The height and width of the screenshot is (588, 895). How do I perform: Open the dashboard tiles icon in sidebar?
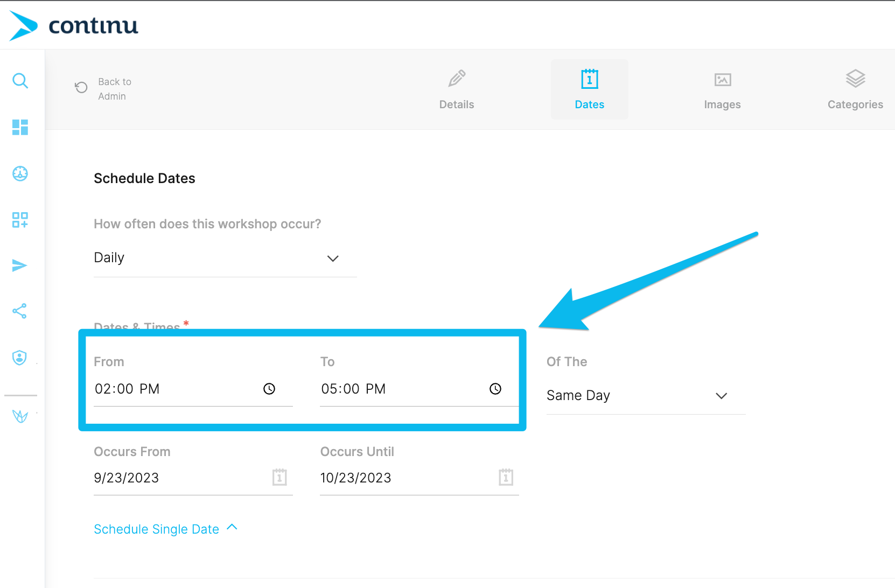tap(20, 127)
